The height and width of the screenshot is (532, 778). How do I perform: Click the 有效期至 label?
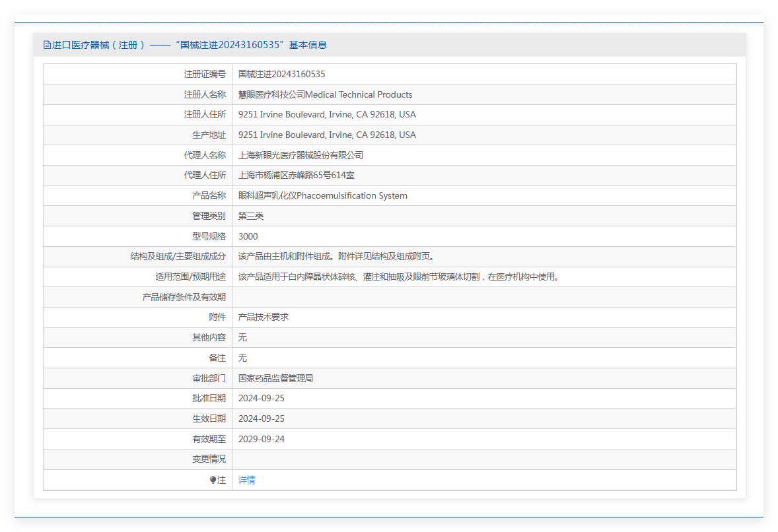[209, 440]
